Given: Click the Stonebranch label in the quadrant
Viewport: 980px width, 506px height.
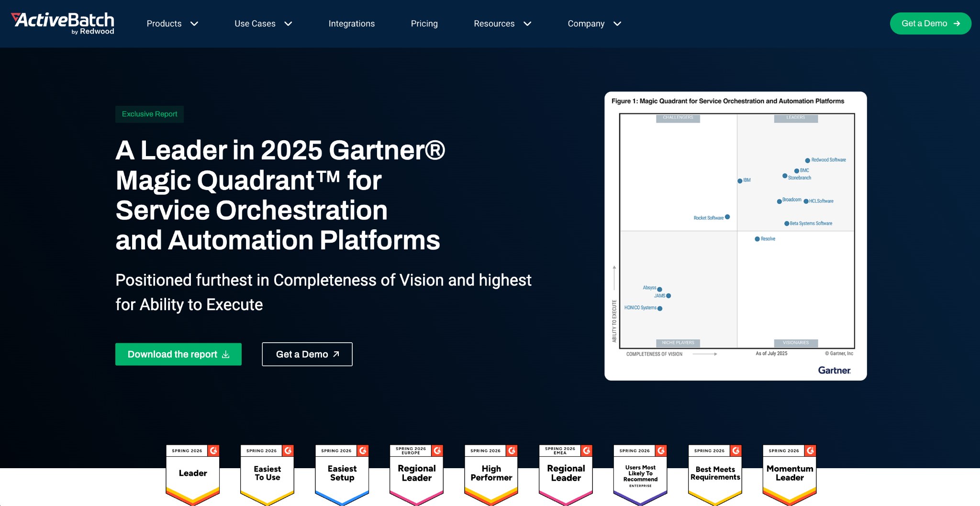Looking at the screenshot, I should pyautogui.click(x=800, y=178).
